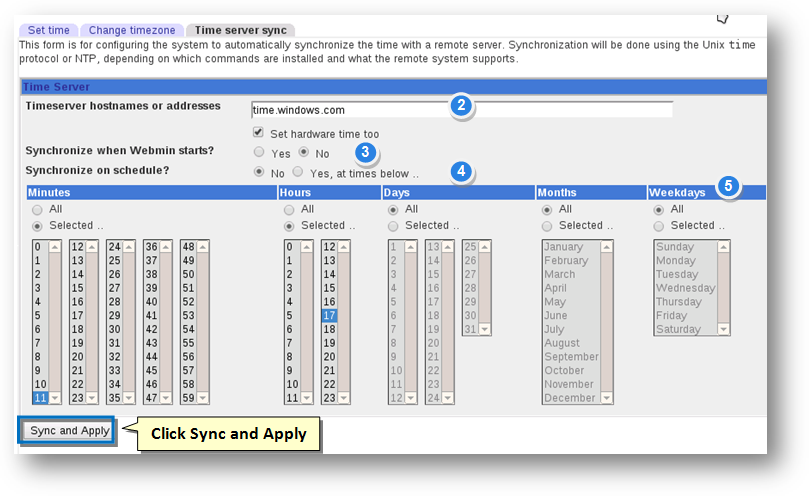Screen dimensions: 809x496
Task: Select Yes for Synchronize when Webmin starts
Action: pos(259,153)
